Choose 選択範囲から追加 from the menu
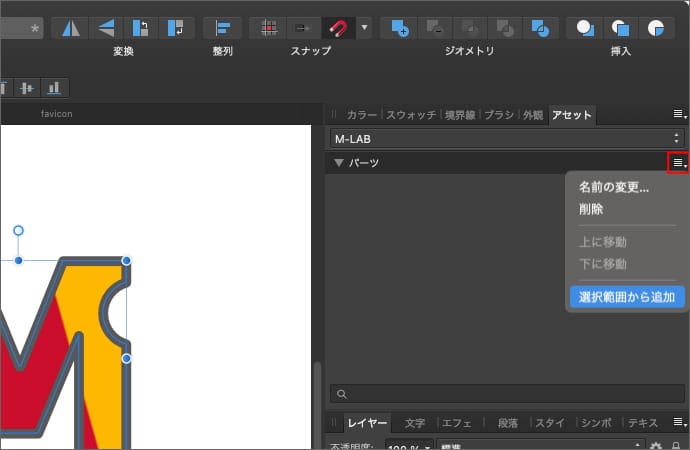The height and width of the screenshot is (450, 690). [x=626, y=297]
